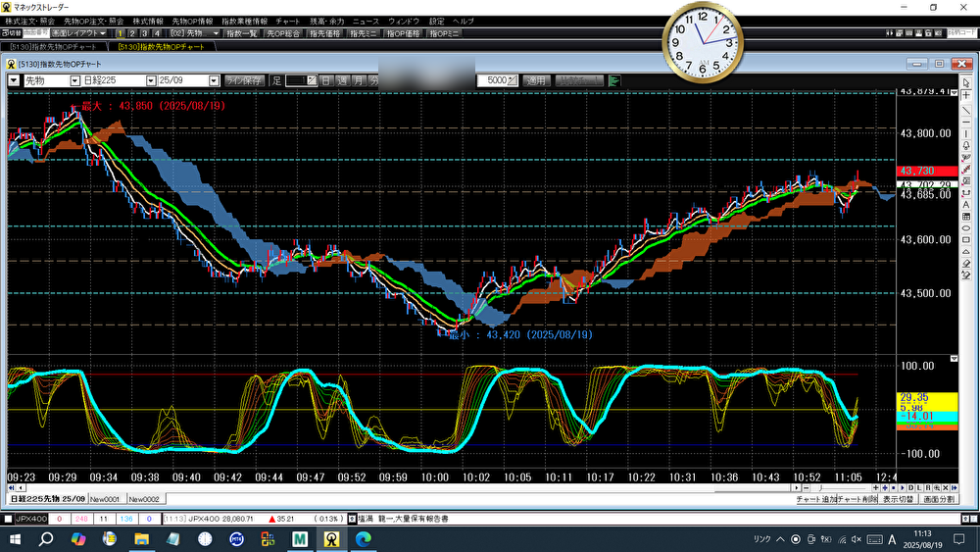Click the zoom-in plus icon below chart
The width and height of the screenshot is (980, 552).
click(875, 487)
